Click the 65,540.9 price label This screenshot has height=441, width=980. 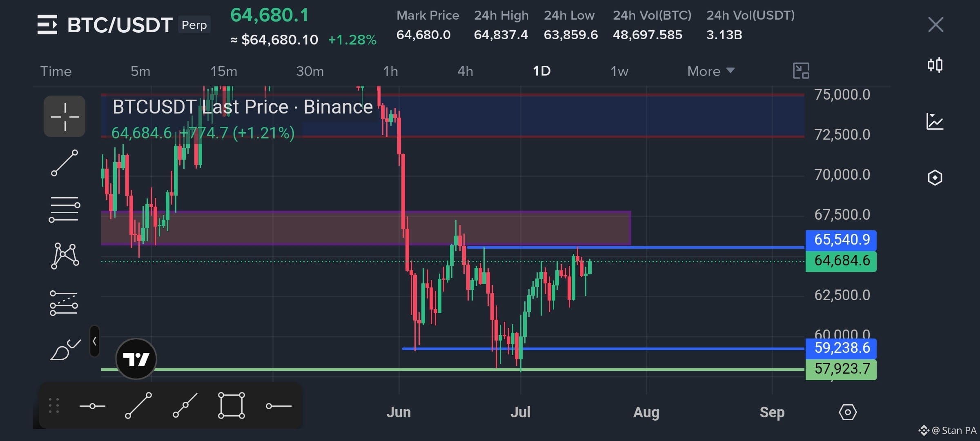click(841, 240)
